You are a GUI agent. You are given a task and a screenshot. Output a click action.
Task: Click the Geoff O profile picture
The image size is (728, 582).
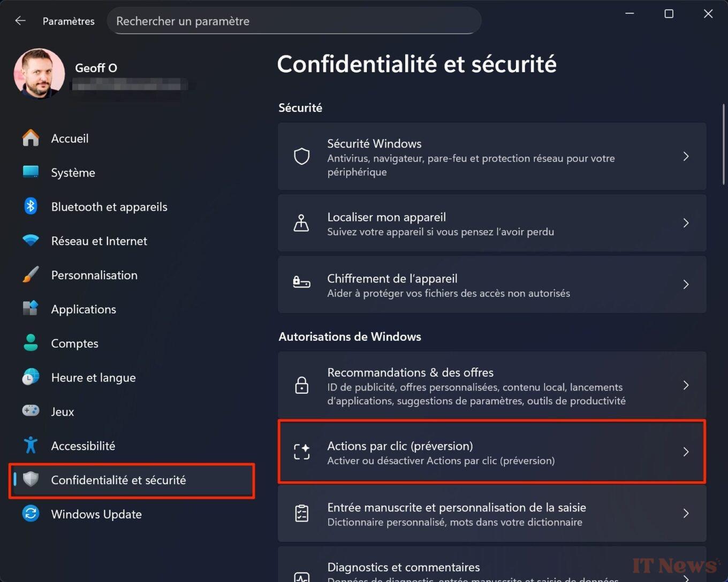(39, 74)
